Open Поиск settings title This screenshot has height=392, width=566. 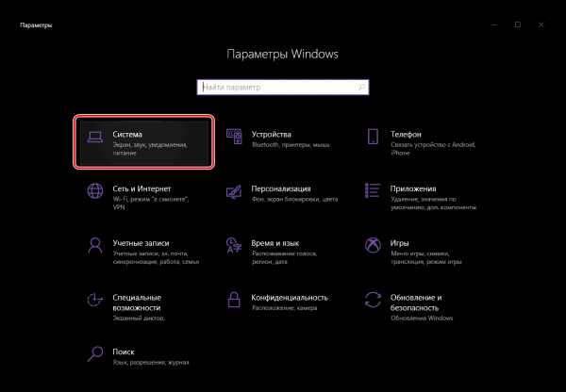point(124,351)
